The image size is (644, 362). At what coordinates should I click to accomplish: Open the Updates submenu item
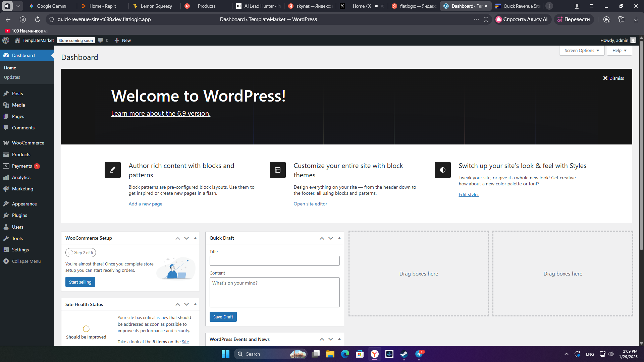(12, 77)
